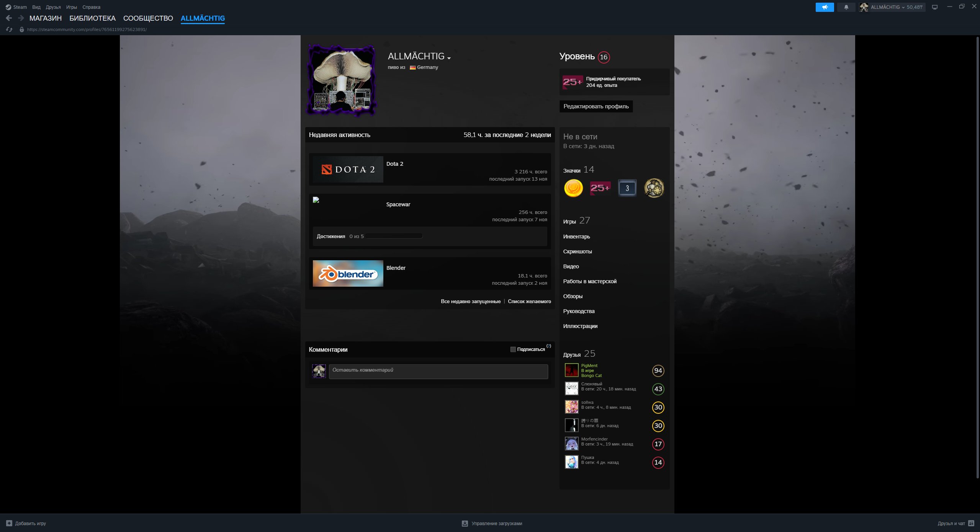Open the Don't Starve badge icon
This screenshot has width=980, height=532.
coord(654,188)
